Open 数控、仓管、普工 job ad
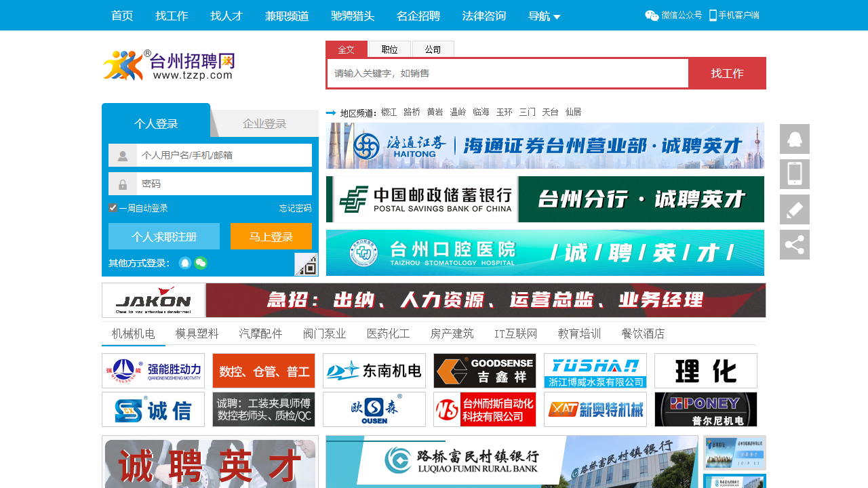This screenshot has width=868, height=488. (x=264, y=371)
